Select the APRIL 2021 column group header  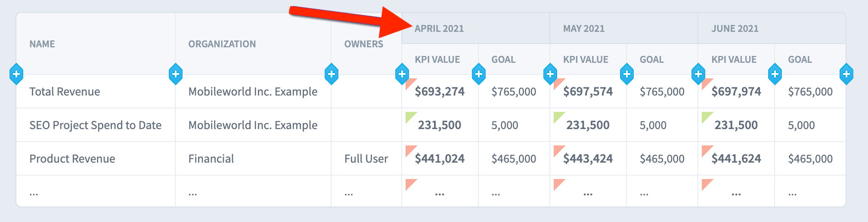(439, 29)
